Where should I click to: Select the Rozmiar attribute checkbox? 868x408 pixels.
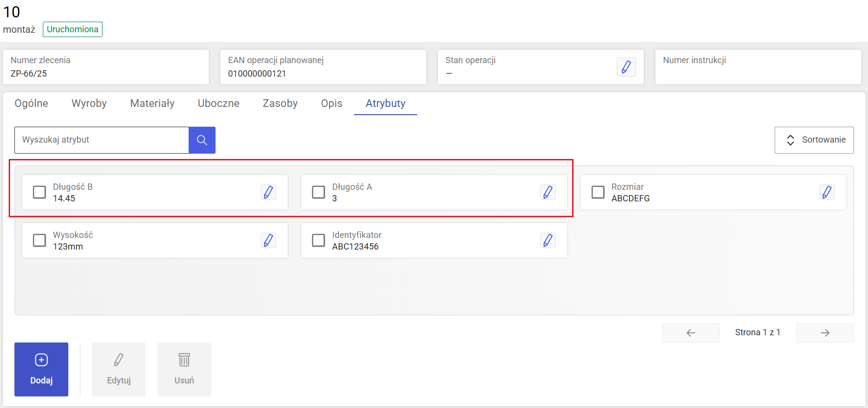pyautogui.click(x=598, y=192)
